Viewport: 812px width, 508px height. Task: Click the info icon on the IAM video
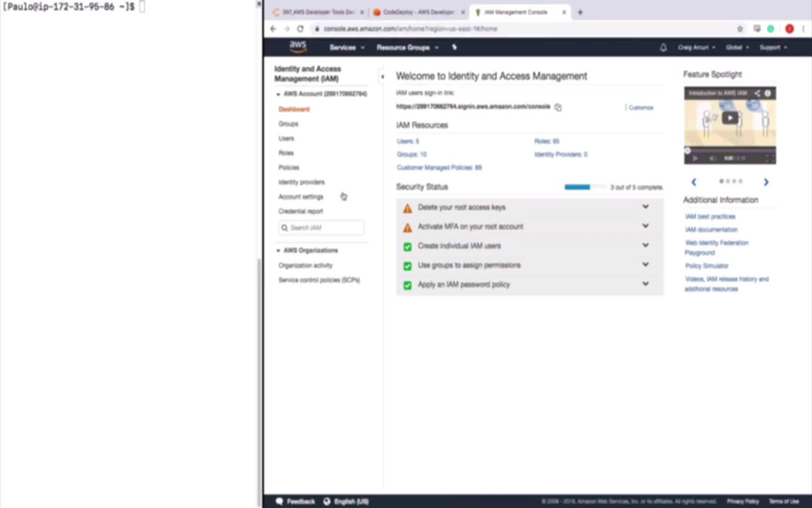[768, 93]
